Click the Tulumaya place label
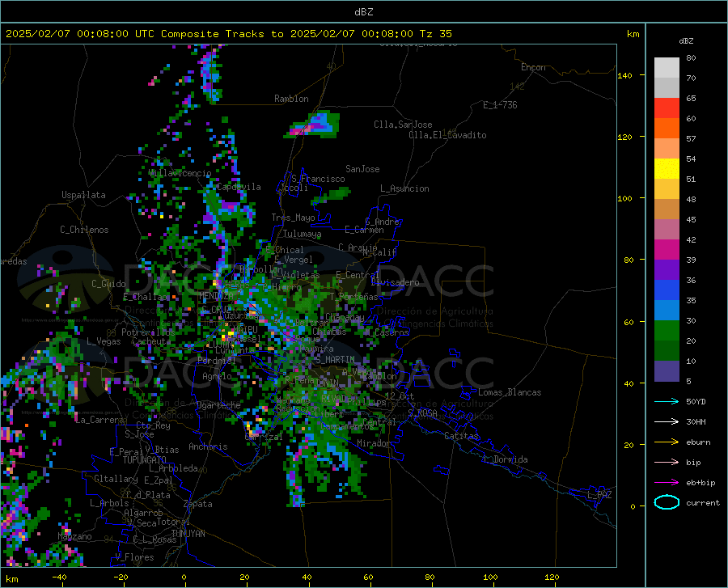 coord(302,234)
